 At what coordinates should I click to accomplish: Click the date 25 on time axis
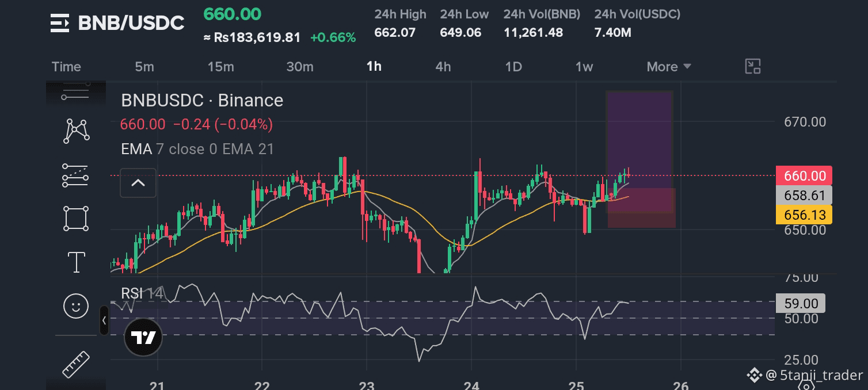point(577,385)
